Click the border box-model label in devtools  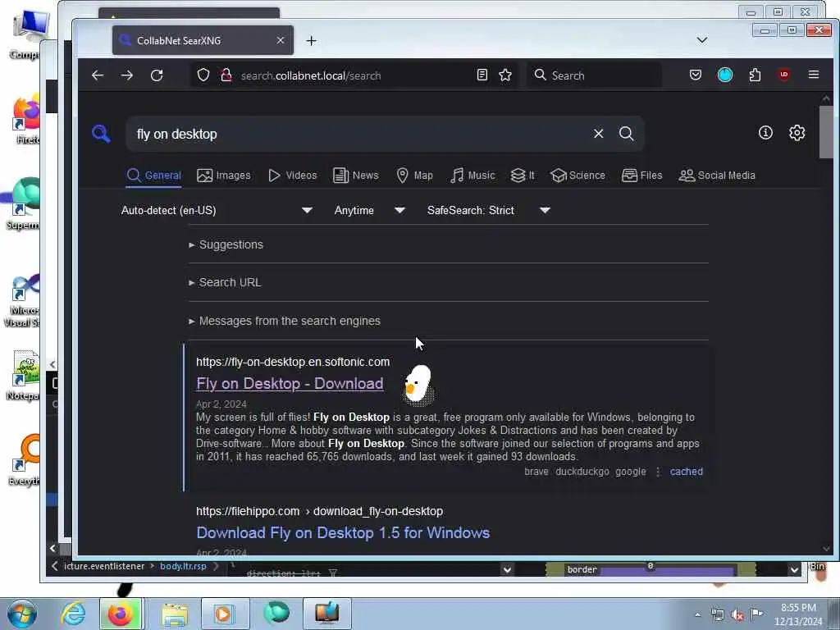tap(582, 569)
